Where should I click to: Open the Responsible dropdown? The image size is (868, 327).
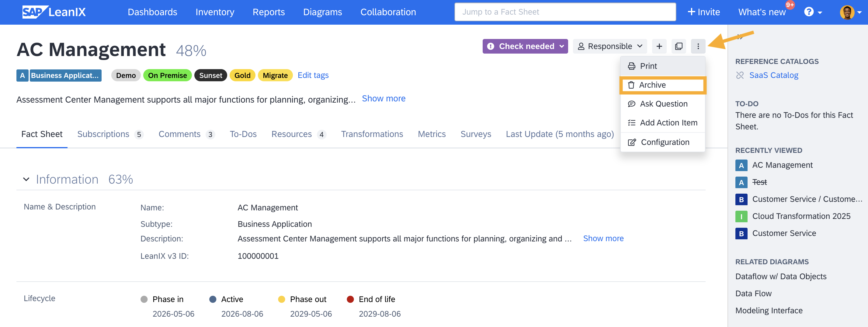tap(609, 46)
